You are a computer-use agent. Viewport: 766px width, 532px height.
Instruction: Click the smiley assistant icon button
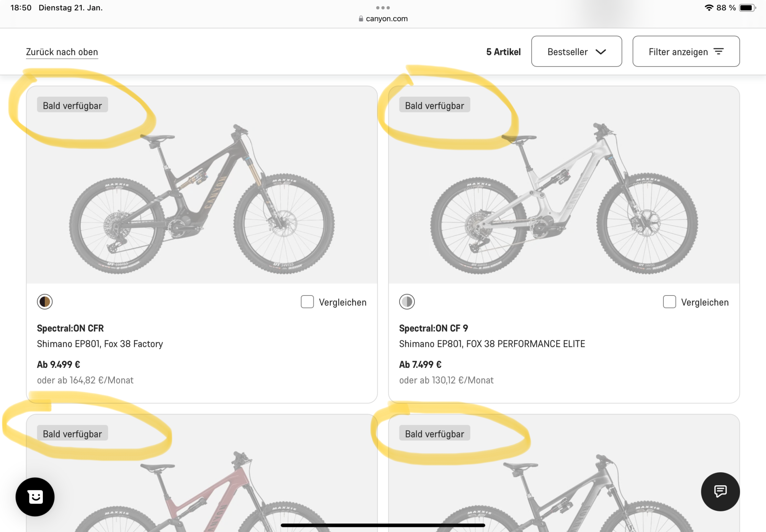point(35,497)
